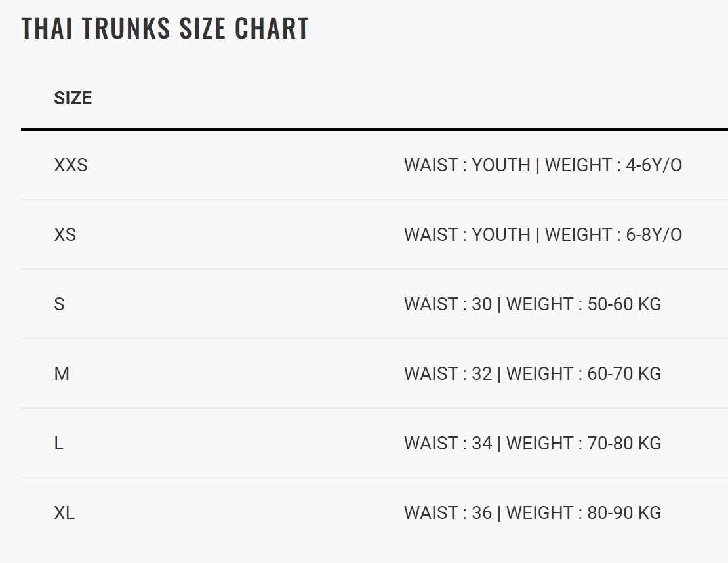Viewport: 728px width, 563px height.
Task: Click the WEIGHT : 50-60 KG text
Action: coord(584,304)
